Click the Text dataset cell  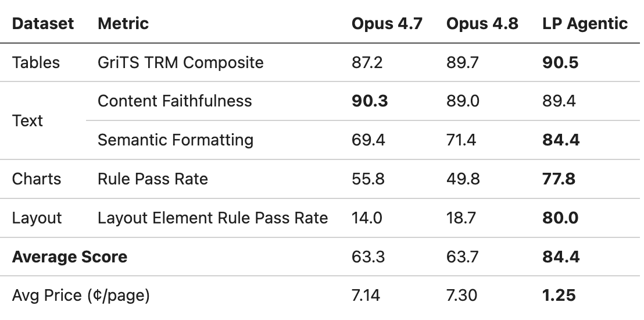[x=27, y=120]
